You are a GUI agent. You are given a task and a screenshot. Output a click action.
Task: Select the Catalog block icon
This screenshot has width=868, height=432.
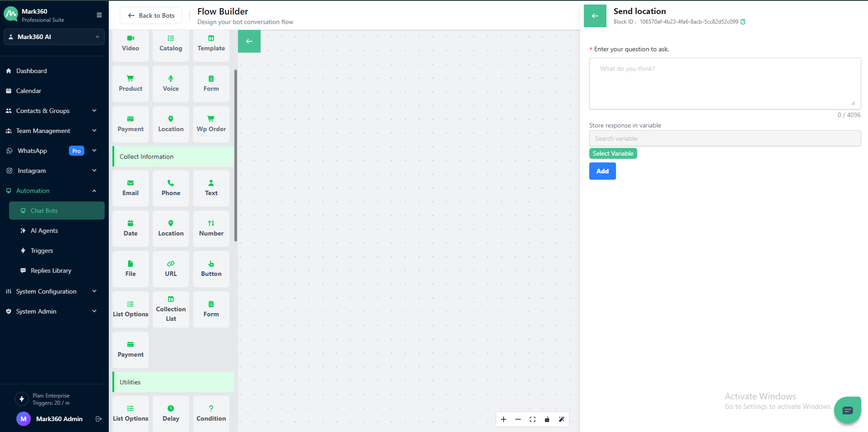(x=171, y=39)
